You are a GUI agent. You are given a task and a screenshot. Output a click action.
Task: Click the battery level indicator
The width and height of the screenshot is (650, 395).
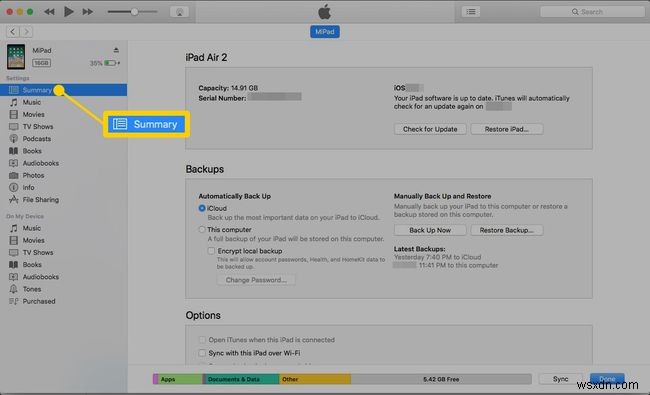click(111, 63)
